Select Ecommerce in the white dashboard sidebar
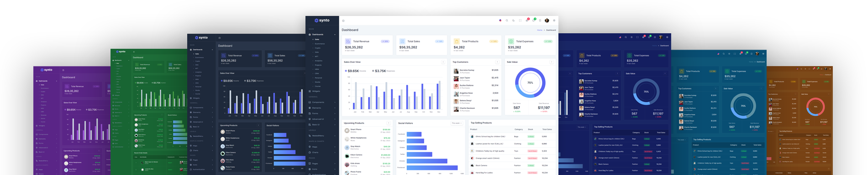Image resolution: width=868 pixels, height=175 pixels. pos(320,44)
